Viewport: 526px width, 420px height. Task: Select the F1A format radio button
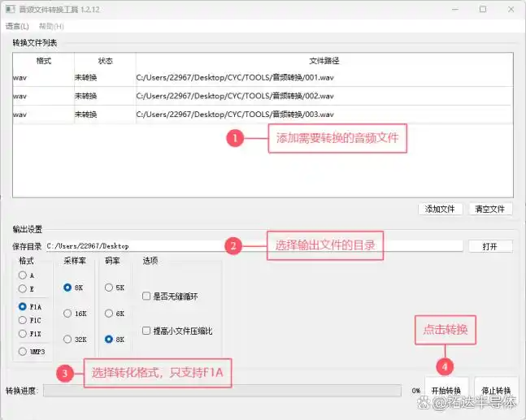click(23, 306)
